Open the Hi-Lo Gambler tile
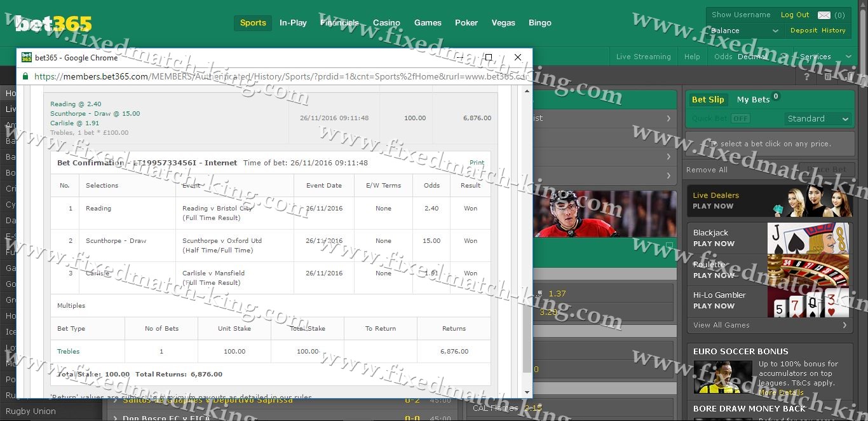 pyautogui.click(x=770, y=301)
